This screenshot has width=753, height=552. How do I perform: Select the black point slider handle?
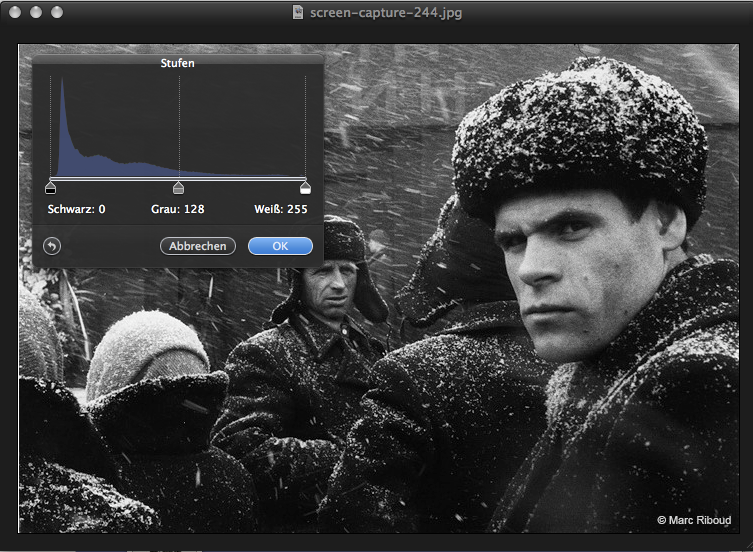50,187
